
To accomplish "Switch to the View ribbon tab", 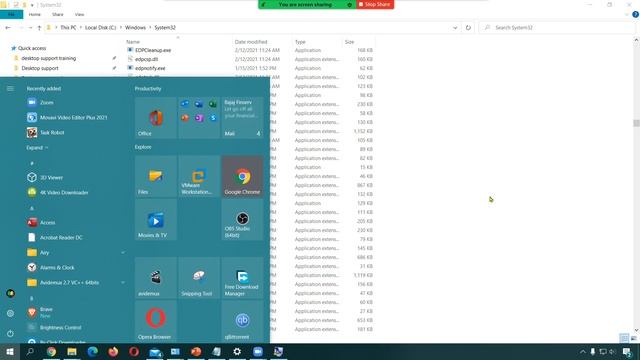I will 79,14.
